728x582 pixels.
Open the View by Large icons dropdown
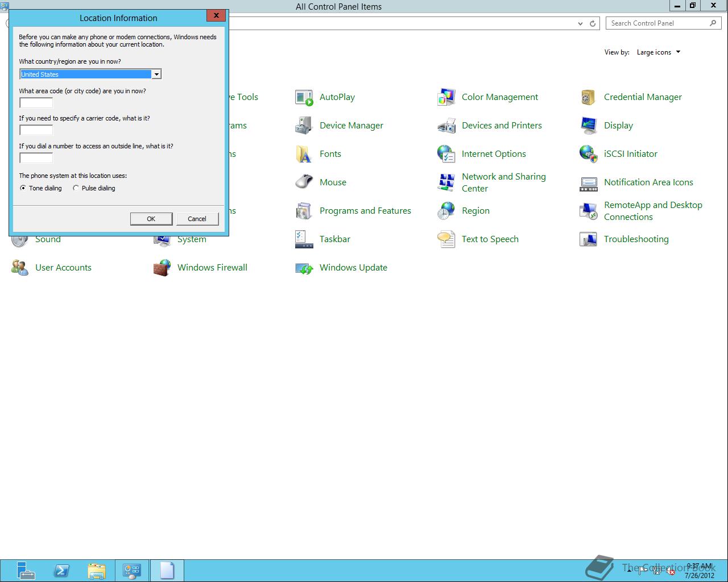pyautogui.click(x=658, y=52)
